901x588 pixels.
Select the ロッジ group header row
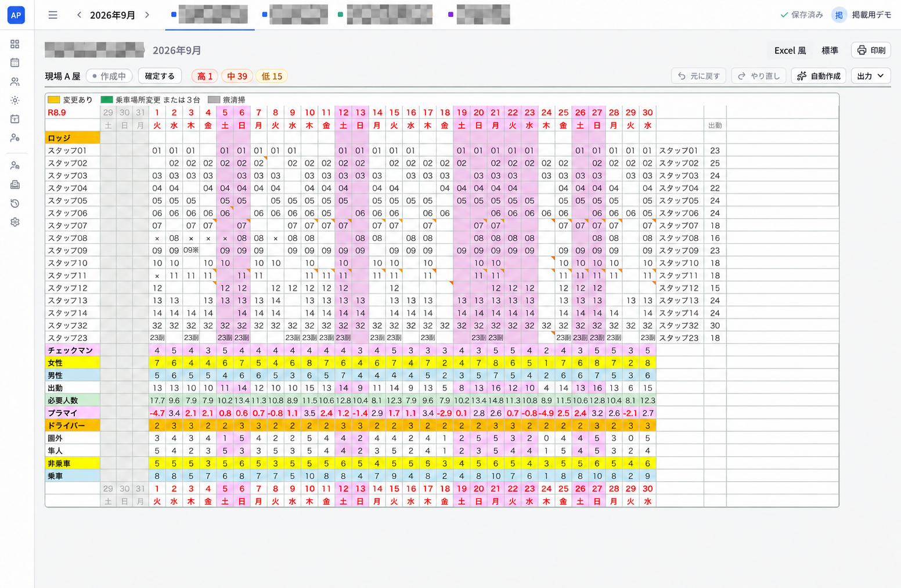[73, 138]
